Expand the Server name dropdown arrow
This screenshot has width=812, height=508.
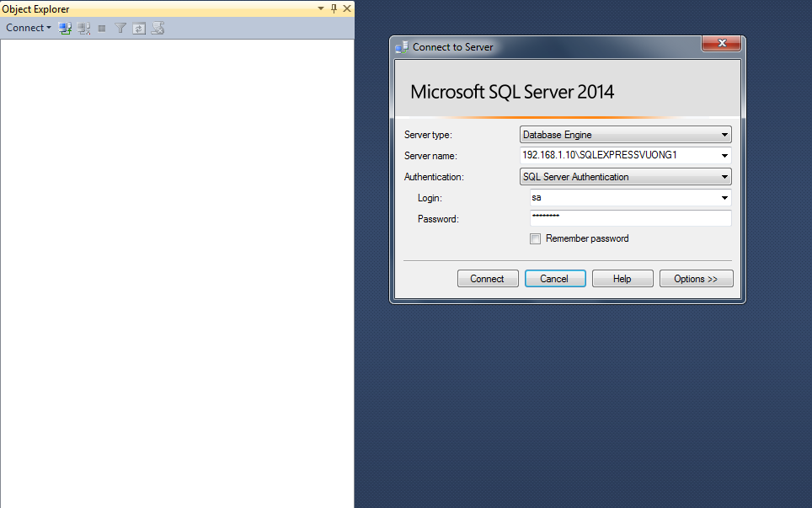724,156
